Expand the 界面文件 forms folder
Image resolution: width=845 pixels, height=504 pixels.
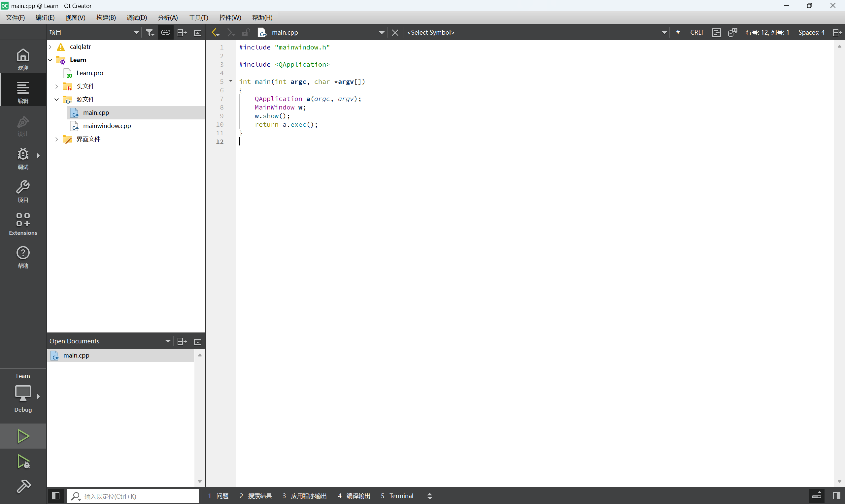click(x=57, y=139)
